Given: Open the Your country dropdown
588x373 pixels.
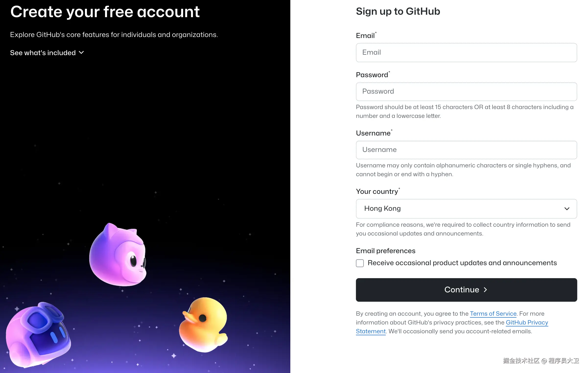Looking at the screenshot, I should tap(466, 209).
